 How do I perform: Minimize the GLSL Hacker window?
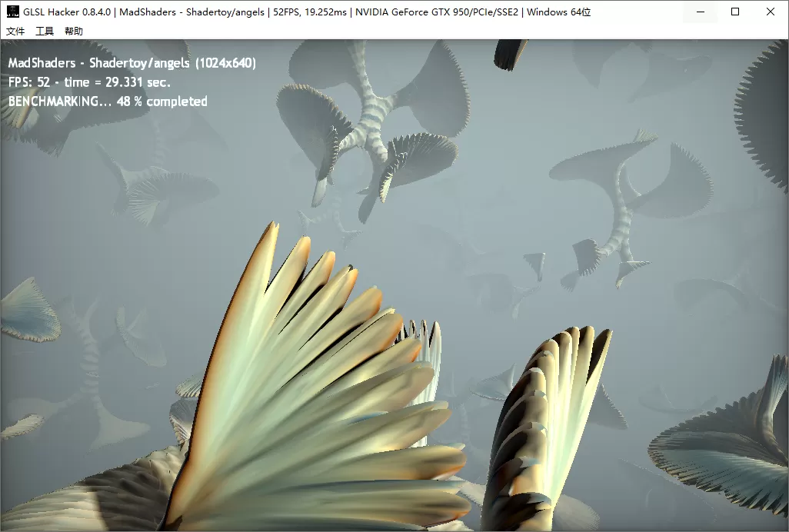pos(699,12)
